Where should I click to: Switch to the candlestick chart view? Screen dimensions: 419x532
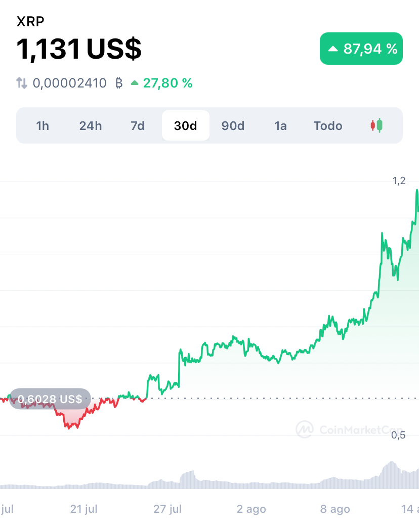pyautogui.click(x=376, y=125)
